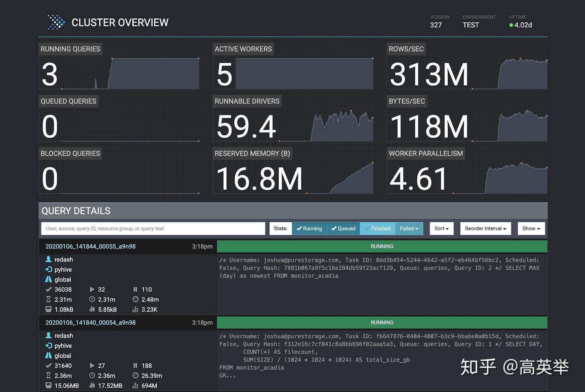Open query 20200106_141844_00055_a9n98 details
Screen dimensions: 585x392
coord(90,246)
